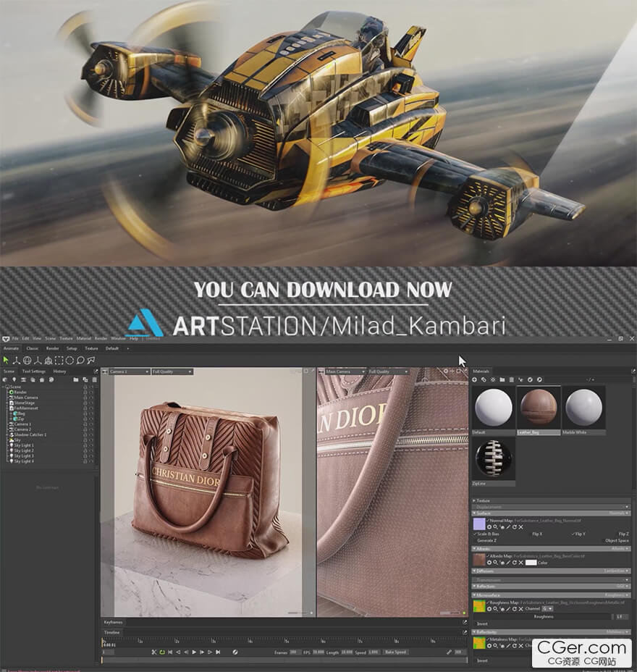Screen dimensions: 637x672
Task: Open the Tool Settings tab
Action: [x=34, y=371]
